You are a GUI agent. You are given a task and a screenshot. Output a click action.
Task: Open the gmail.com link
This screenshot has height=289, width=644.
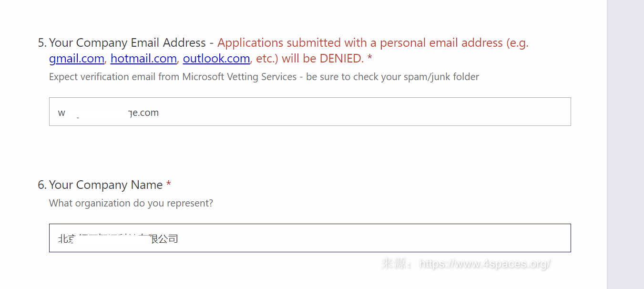(x=76, y=59)
